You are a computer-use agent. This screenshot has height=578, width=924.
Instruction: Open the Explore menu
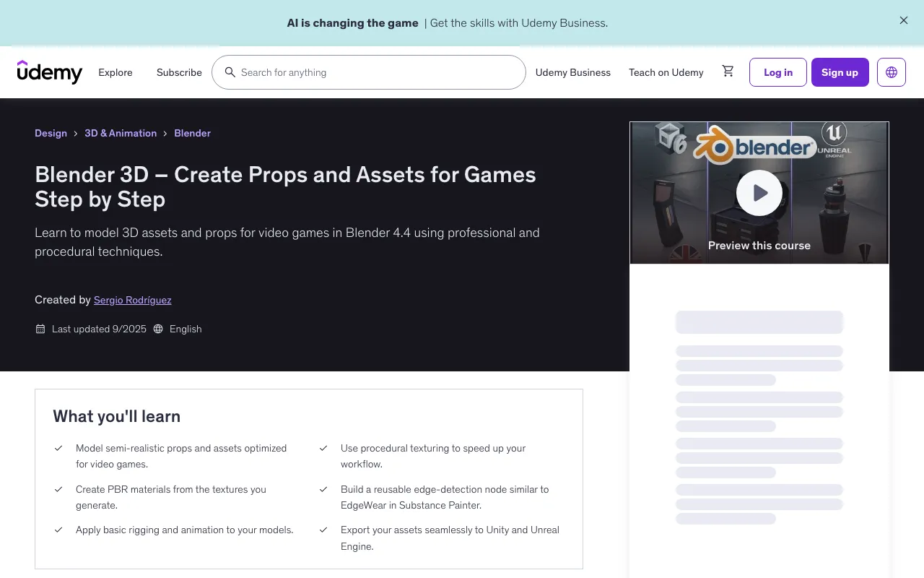pyautogui.click(x=115, y=72)
